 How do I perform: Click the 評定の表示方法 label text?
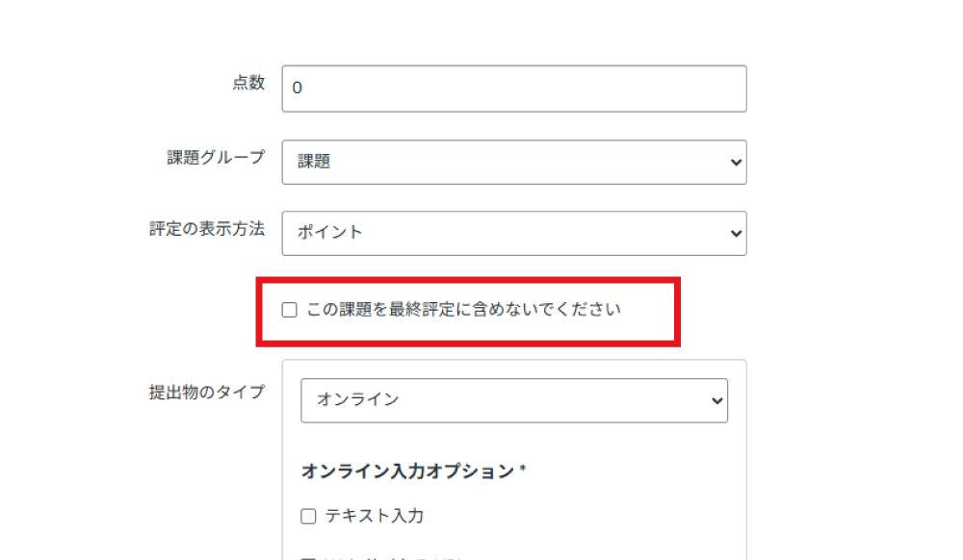[x=206, y=229]
